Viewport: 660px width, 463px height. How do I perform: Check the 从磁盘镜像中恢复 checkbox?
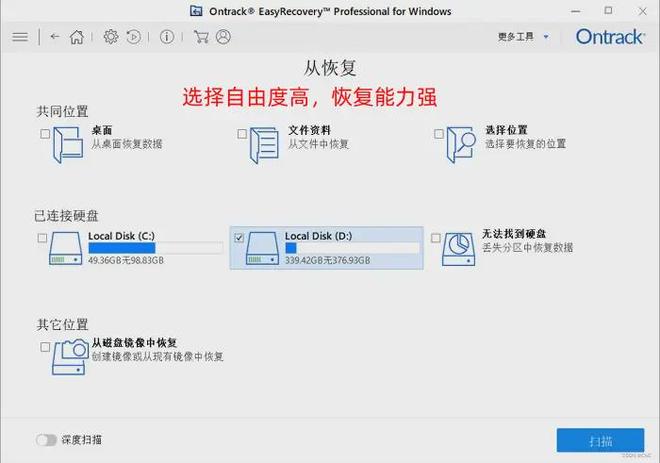45,347
